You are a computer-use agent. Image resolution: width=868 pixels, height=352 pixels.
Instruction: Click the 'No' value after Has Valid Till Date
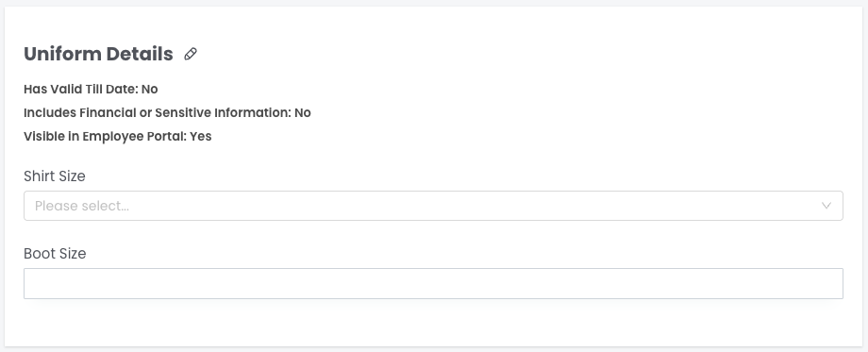[149, 89]
